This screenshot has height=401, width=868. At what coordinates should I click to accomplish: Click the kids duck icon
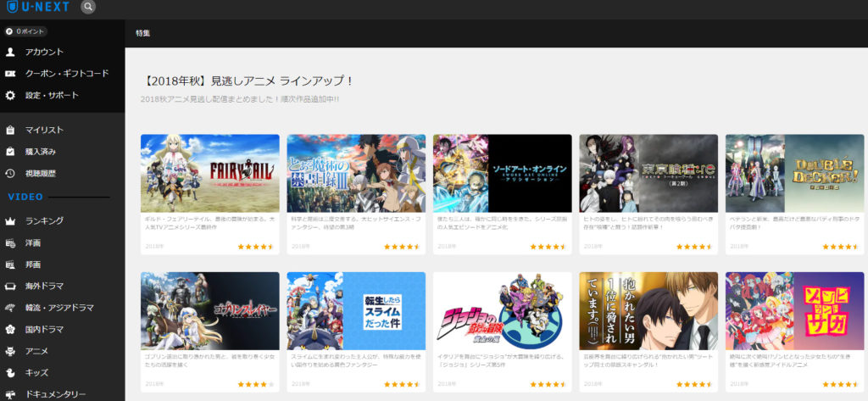click(x=10, y=373)
